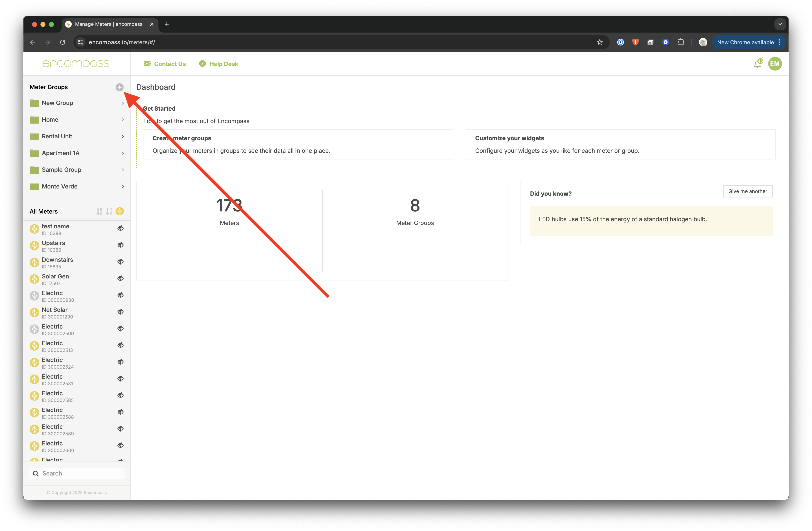Viewport: 812px width, 531px height.
Task: Sort all meters alphabetically A-Z
Action: point(99,212)
